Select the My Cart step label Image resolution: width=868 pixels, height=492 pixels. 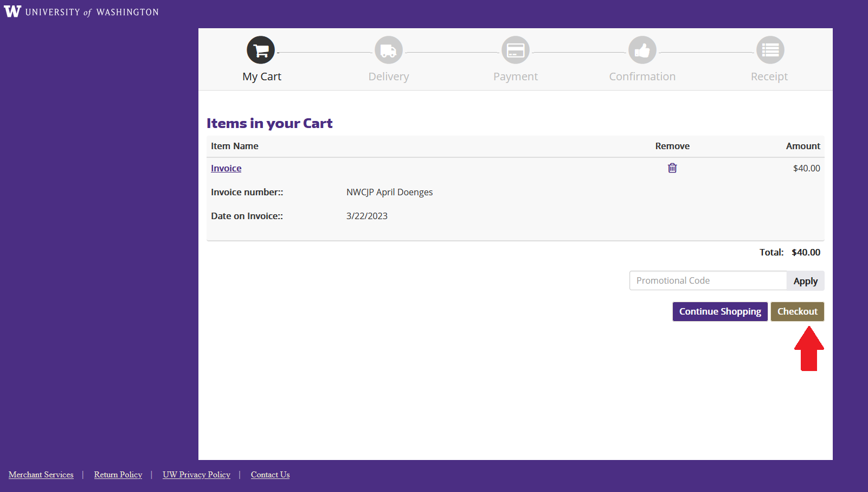(262, 76)
